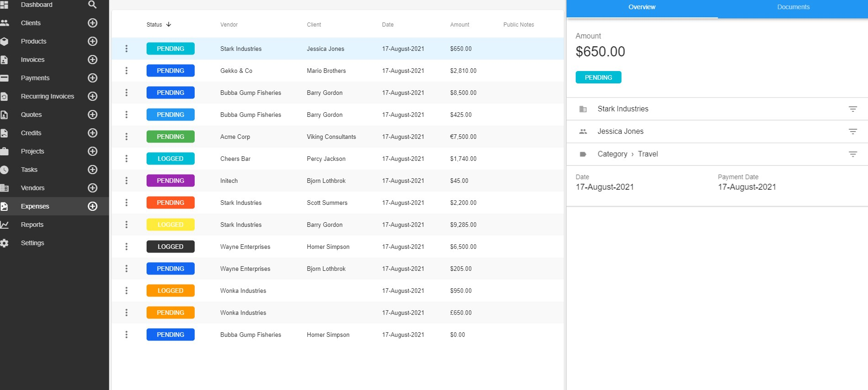The image size is (868, 390).
Task: Sort expenses by Amount column
Action: click(459, 25)
